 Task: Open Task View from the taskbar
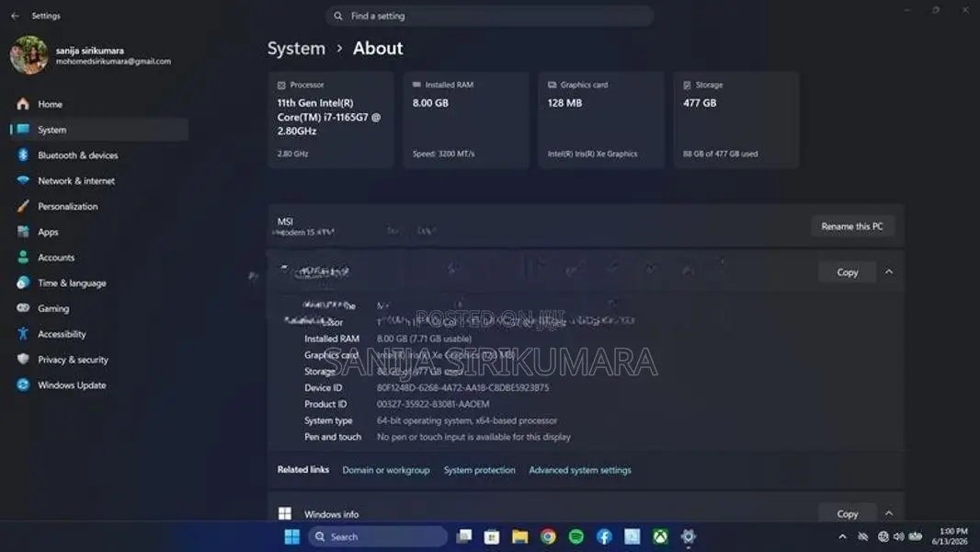464,536
